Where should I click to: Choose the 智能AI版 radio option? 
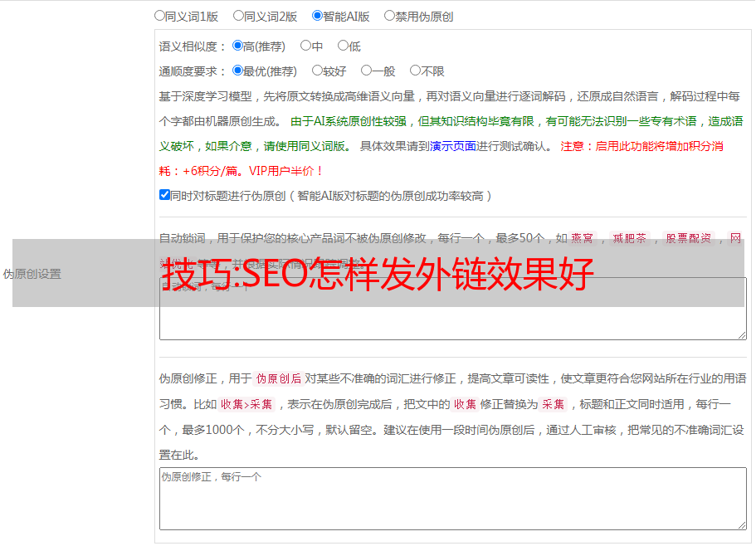[x=317, y=16]
